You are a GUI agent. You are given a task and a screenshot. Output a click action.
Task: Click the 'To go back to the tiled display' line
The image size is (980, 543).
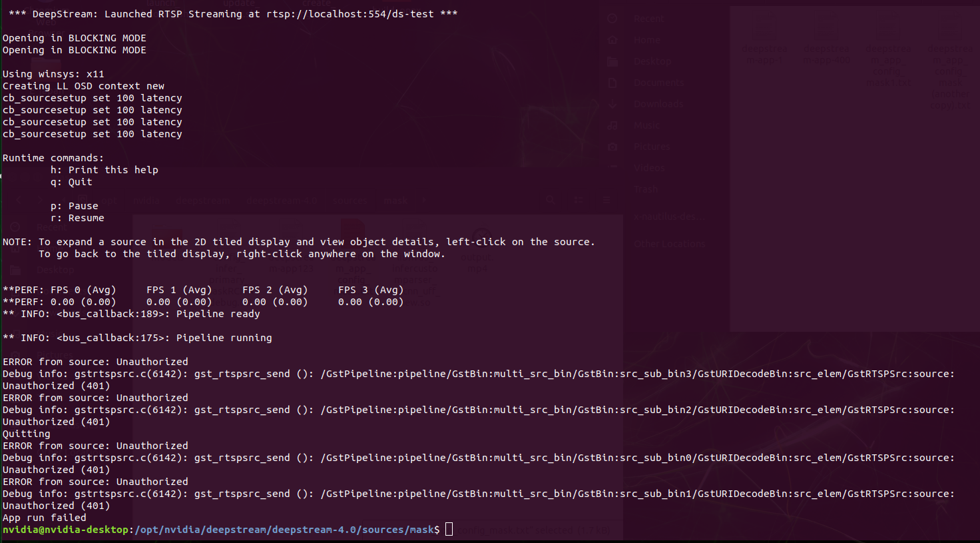coord(242,254)
